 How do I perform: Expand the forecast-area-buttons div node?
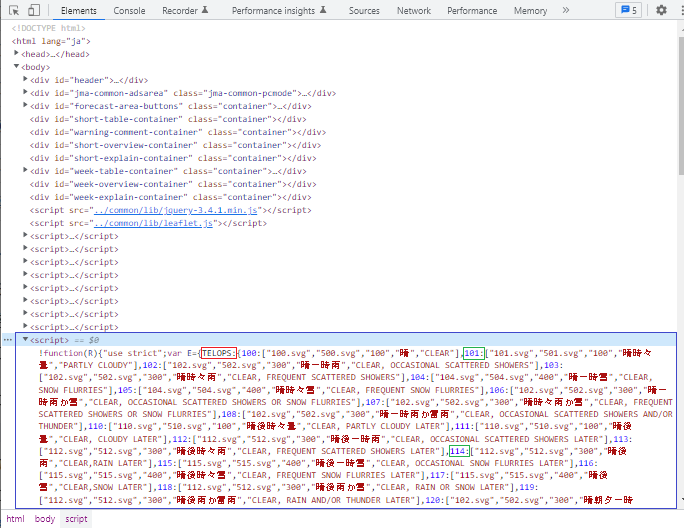[25, 105]
